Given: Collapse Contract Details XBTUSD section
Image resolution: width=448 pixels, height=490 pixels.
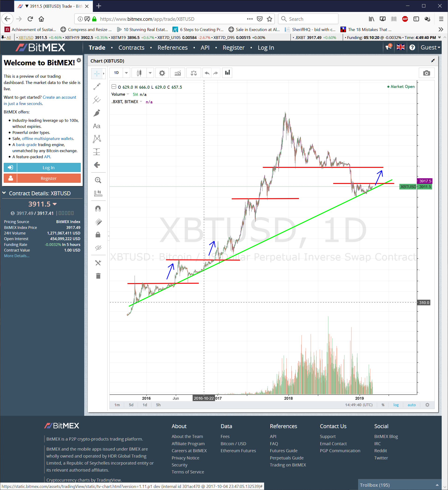Looking at the screenshot, I should 4,193.
